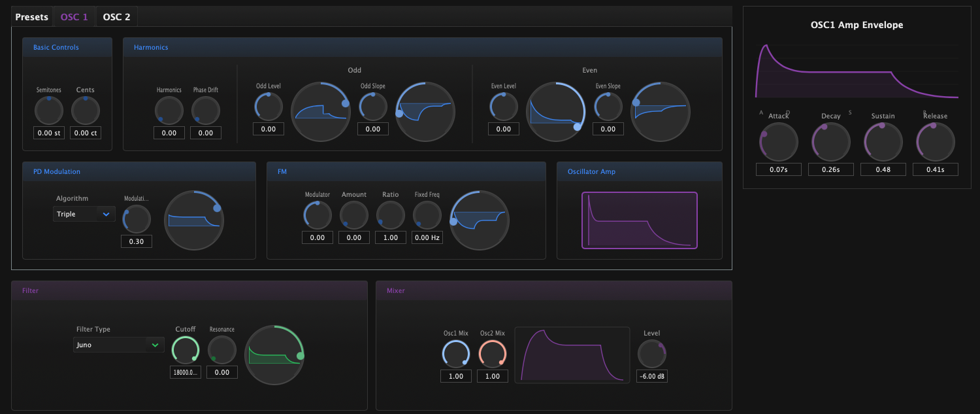Open the Presets tab
This screenshot has height=414, width=980.
click(31, 16)
